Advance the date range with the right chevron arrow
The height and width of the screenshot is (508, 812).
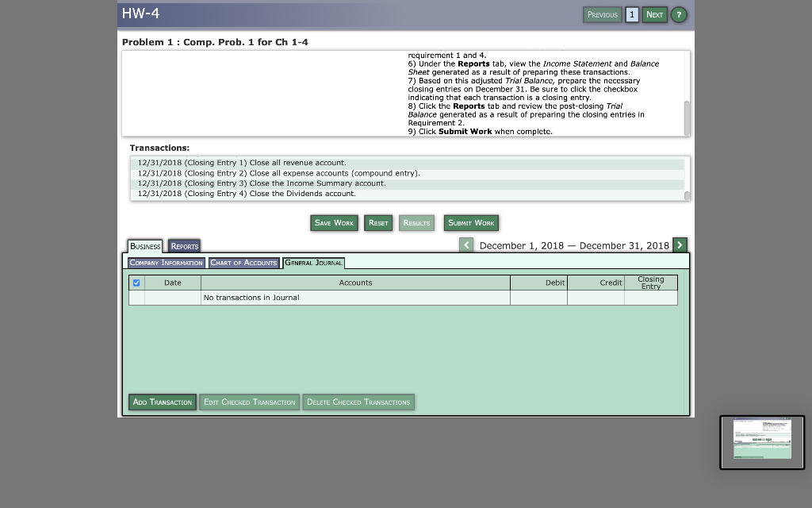coord(680,245)
